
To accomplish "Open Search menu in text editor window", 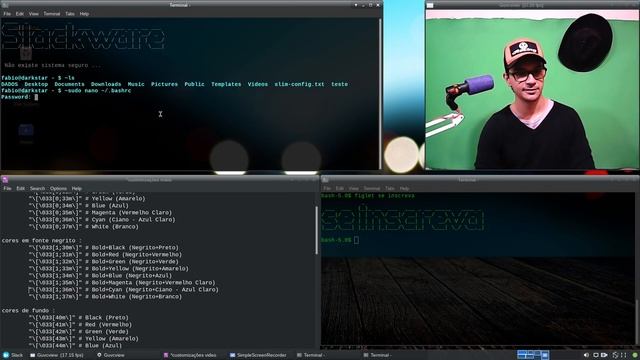I will pyautogui.click(x=38, y=189).
